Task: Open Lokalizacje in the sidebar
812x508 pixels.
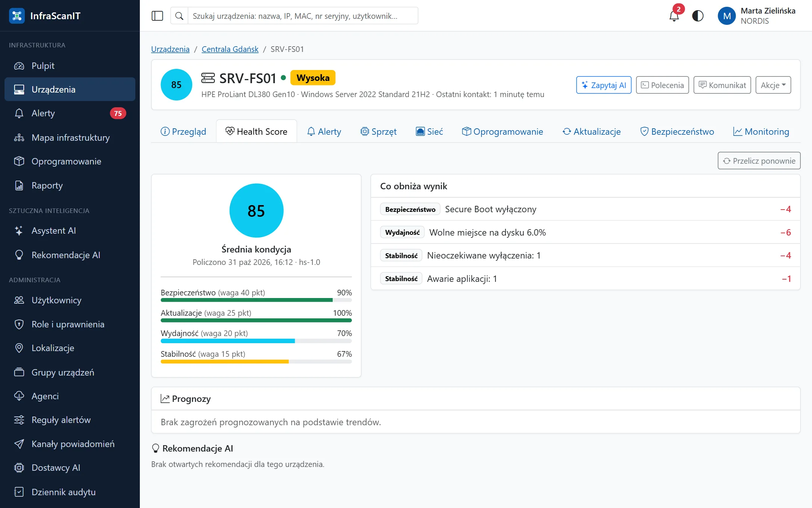Action: [70, 348]
